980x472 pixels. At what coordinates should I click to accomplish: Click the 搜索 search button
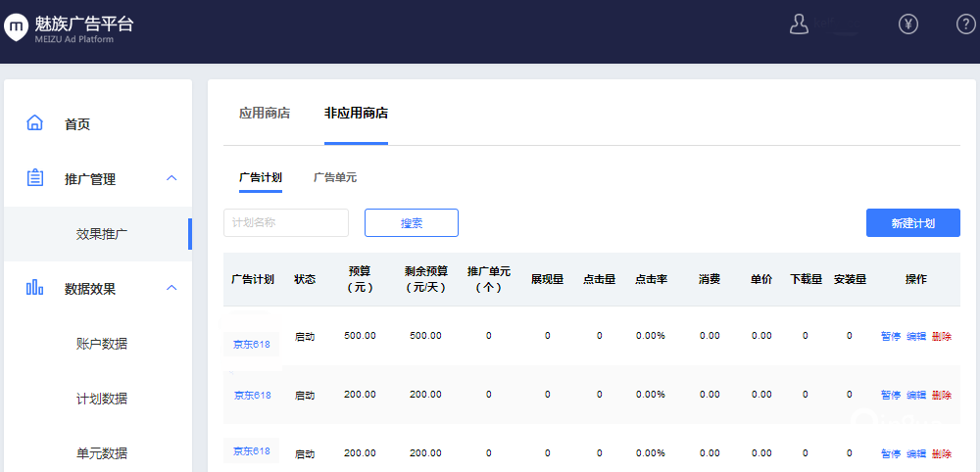pos(412,223)
